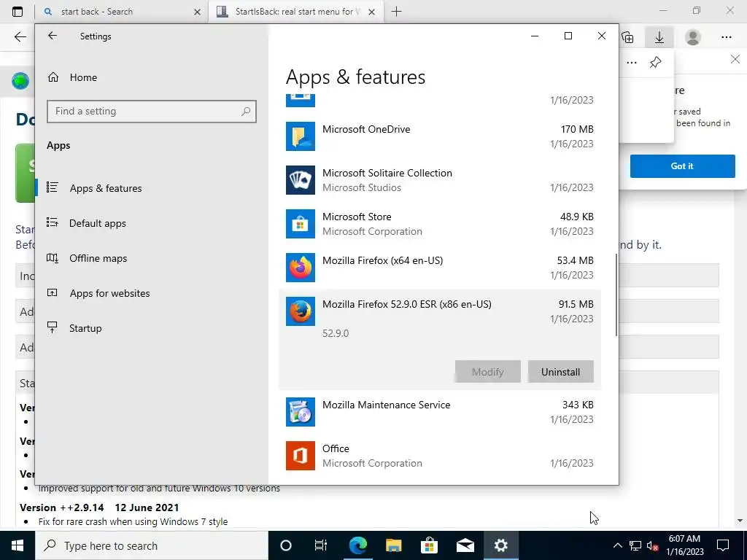The width and height of the screenshot is (747, 560).
Task: Click Mozilla Maintenance Service icon
Action: (300, 412)
